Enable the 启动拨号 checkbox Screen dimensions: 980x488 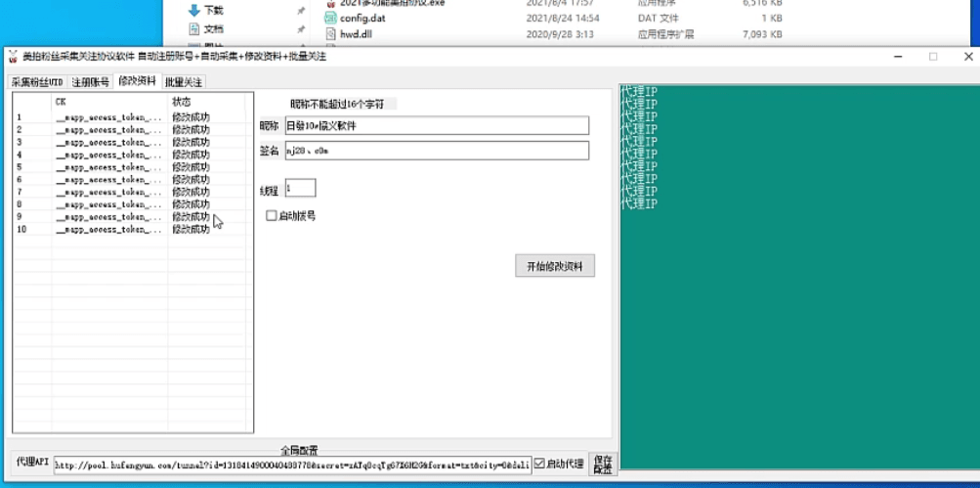click(x=272, y=215)
